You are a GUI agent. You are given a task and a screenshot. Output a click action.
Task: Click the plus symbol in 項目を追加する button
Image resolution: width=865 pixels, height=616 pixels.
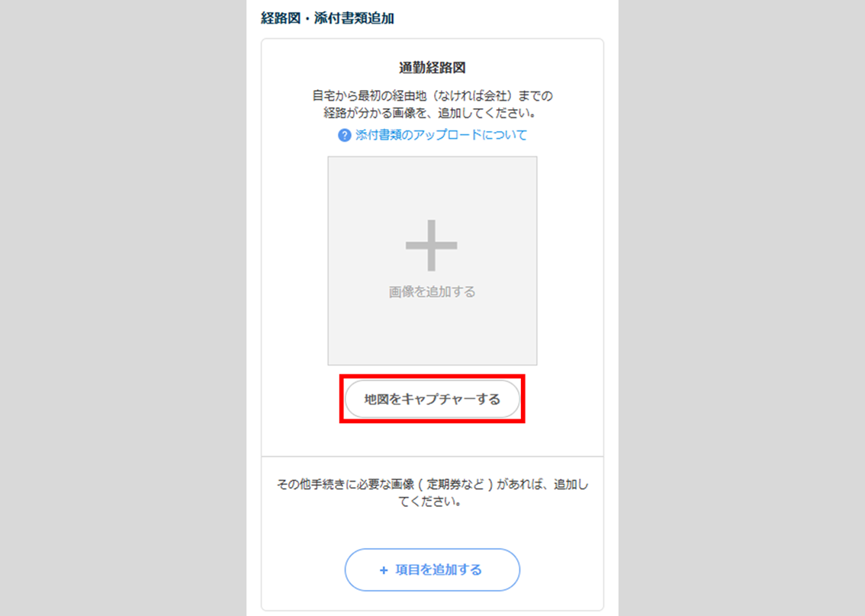point(384,570)
